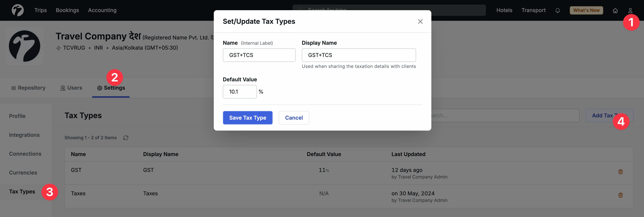This screenshot has height=217, width=644.
Task: Open the notifications bell
Action: (558, 10)
